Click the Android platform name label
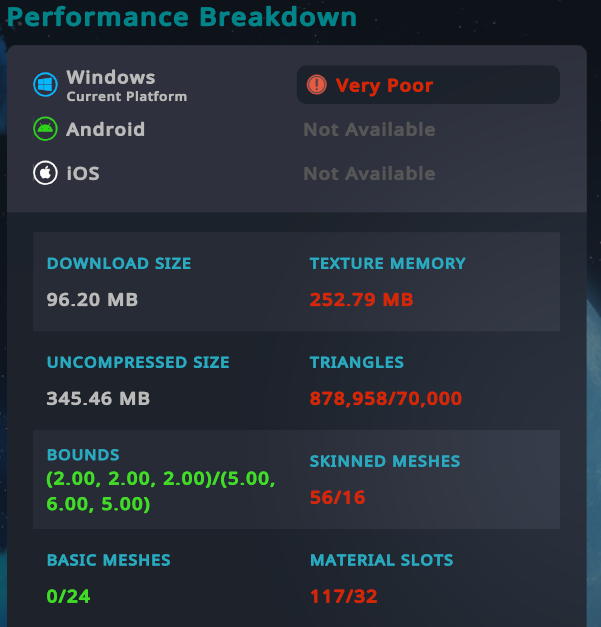The height and width of the screenshot is (627, 601). [x=106, y=130]
